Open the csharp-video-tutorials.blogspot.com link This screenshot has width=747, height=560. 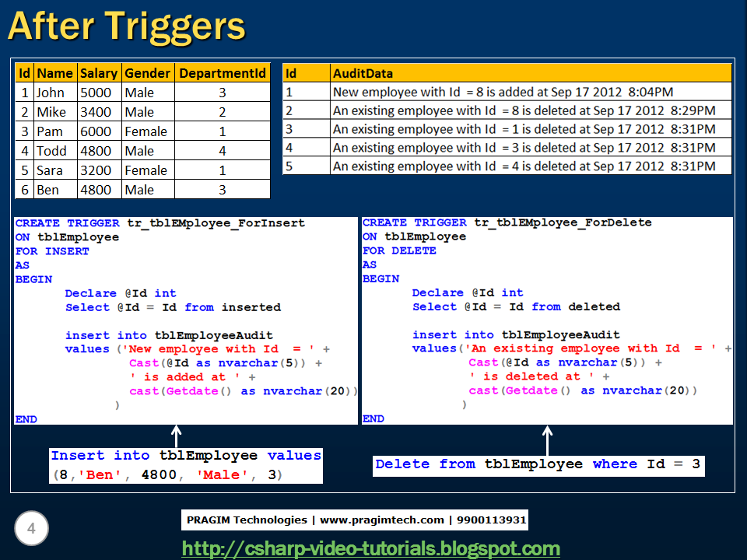371,548
